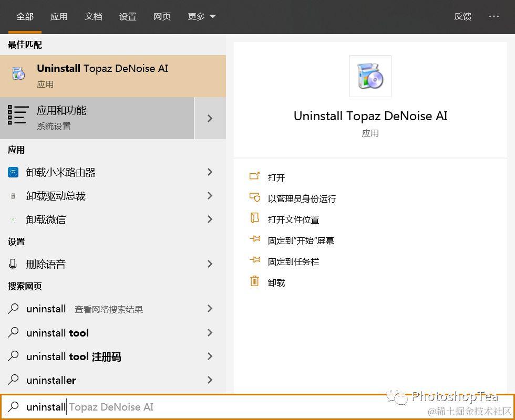The image size is (515, 420).
Task: Expand the arrow for 删除语音
Action: tap(210, 264)
